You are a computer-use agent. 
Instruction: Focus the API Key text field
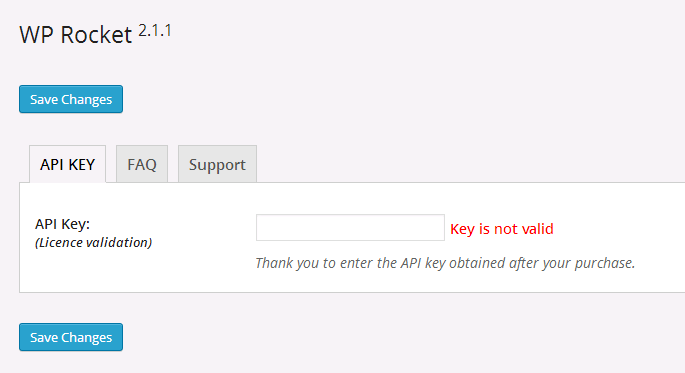pyautogui.click(x=350, y=228)
